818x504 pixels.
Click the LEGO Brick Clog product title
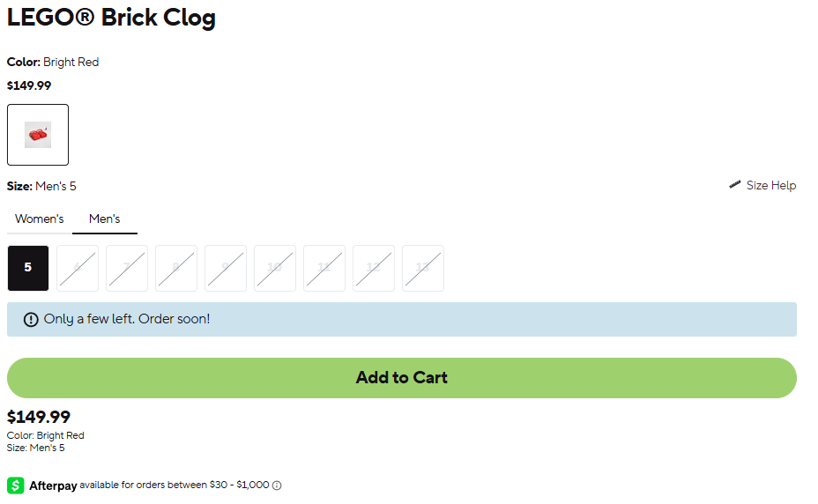point(111,18)
